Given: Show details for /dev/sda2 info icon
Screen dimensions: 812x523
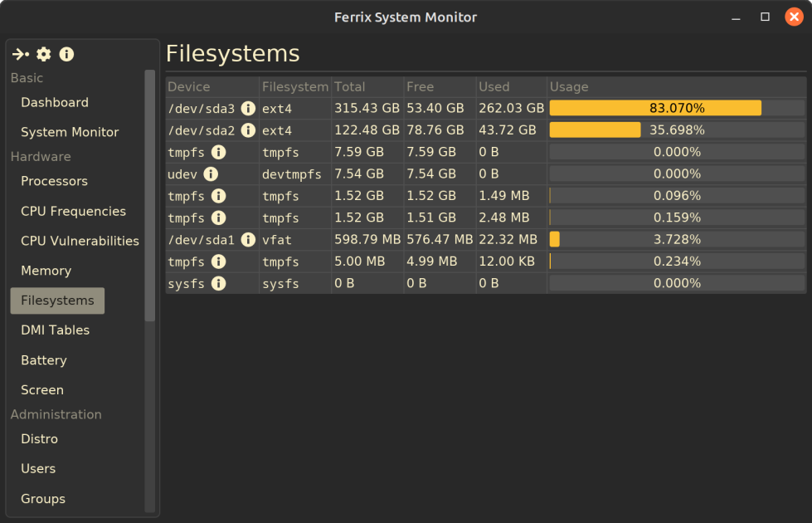Looking at the screenshot, I should [248, 130].
